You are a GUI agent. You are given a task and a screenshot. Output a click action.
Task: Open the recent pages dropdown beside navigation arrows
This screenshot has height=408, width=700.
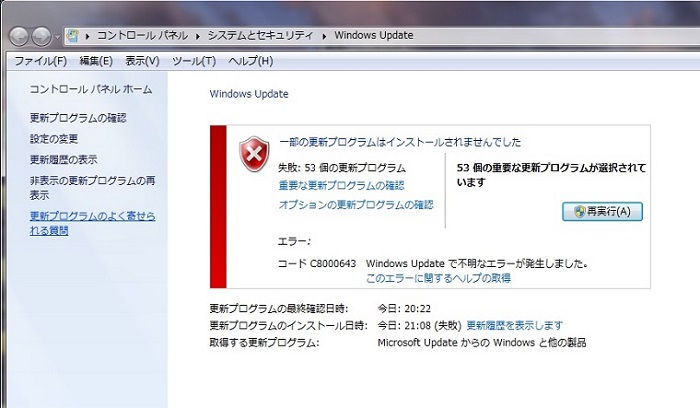pos(57,37)
